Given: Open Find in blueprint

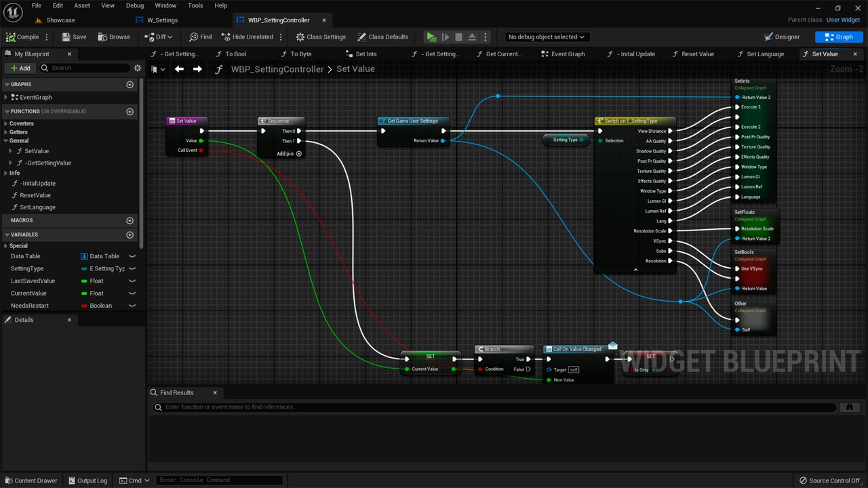Looking at the screenshot, I should (200, 37).
